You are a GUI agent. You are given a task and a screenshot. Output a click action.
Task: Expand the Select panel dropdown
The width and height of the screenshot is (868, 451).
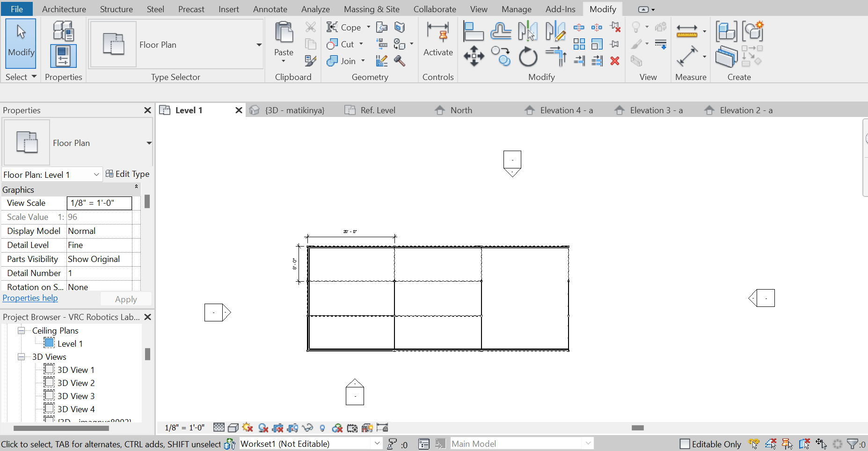34,77
